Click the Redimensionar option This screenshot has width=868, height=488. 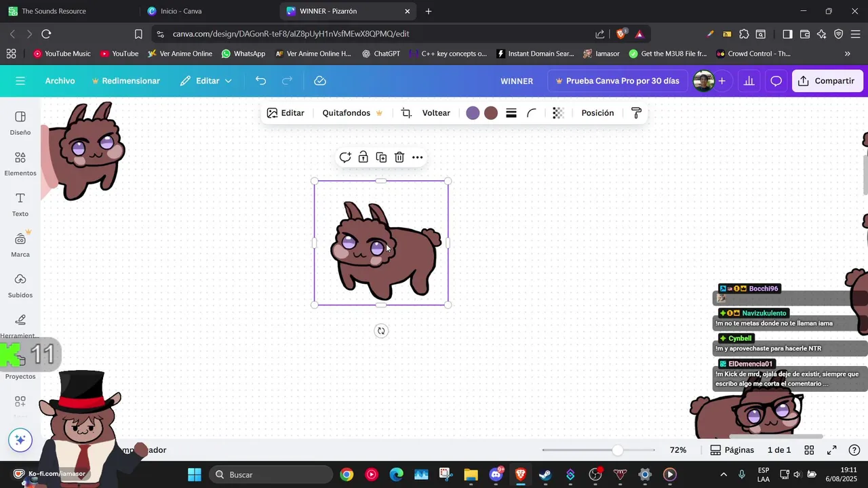coord(126,81)
